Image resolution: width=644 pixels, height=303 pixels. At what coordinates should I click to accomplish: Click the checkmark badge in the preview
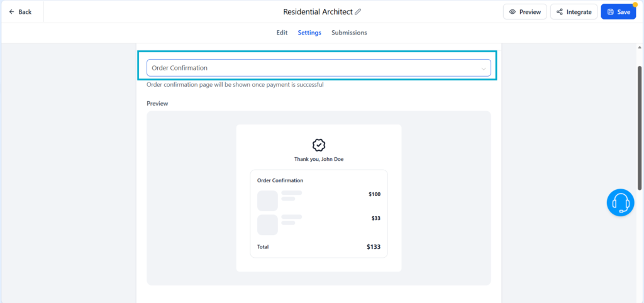(319, 145)
